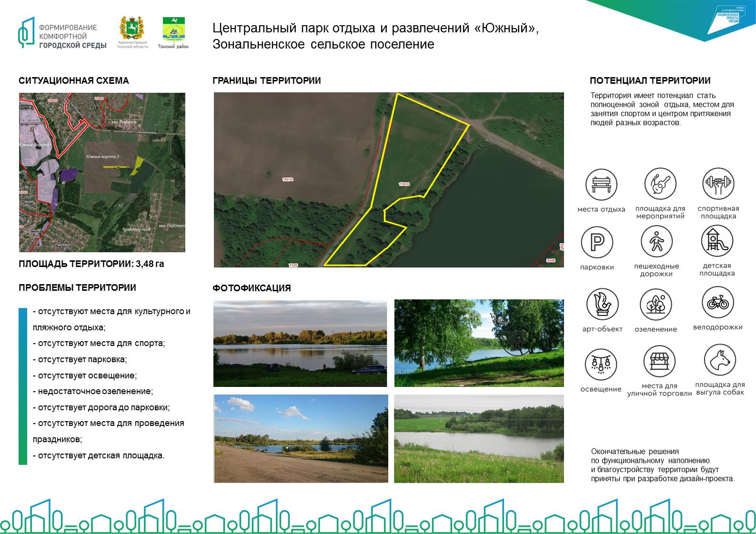Click the line отсутствуют места для культурного и
This screenshot has height=534, width=756.
(111, 312)
